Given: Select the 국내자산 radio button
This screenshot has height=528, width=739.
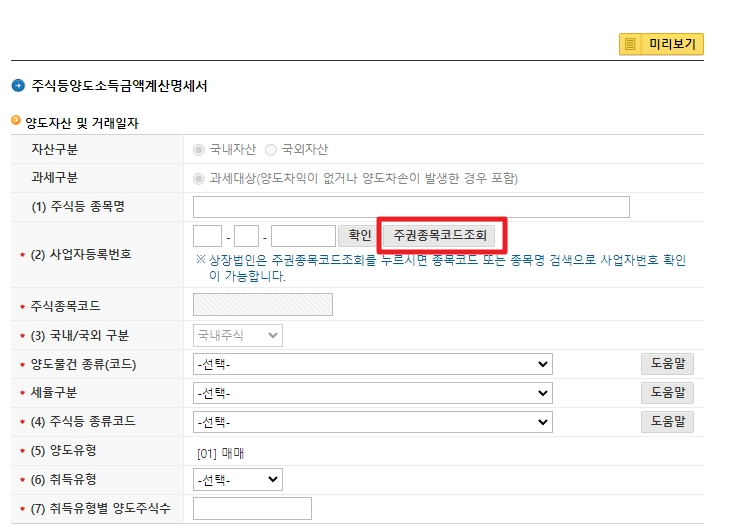Looking at the screenshot, I should click(x=199, y=150).
